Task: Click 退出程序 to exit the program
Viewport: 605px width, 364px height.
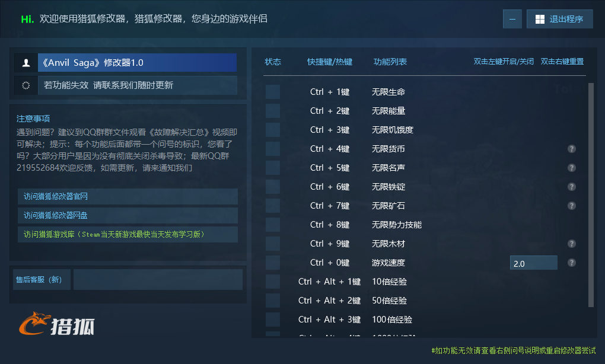Action: coord(559,20)
